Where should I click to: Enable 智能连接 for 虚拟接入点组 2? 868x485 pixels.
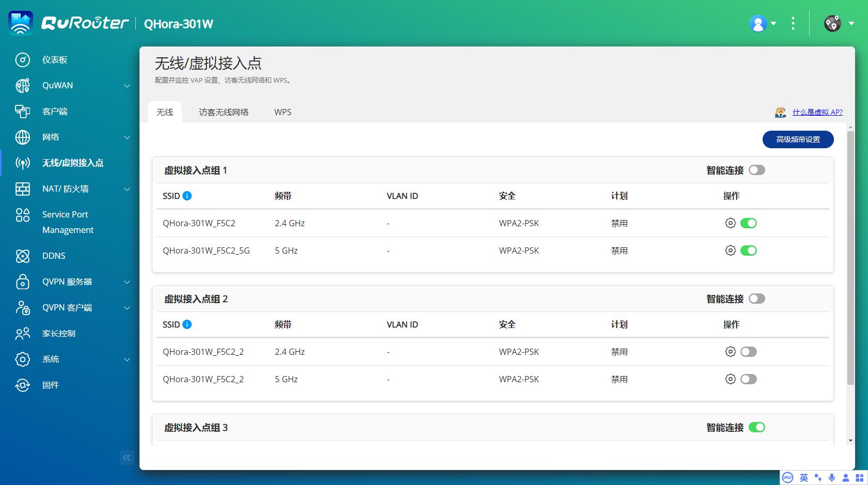[x=757, y=299]
